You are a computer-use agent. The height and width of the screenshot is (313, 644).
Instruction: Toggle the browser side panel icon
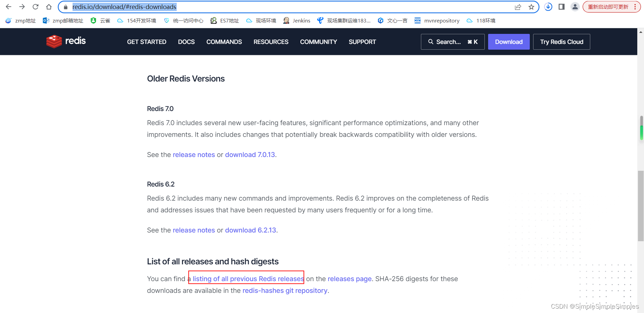[561, 7]
